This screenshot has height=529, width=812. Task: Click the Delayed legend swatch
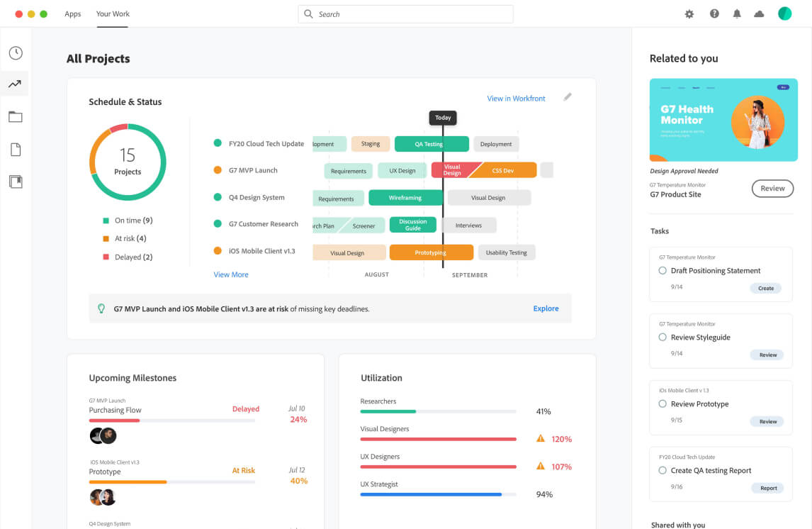pos(106,257)
